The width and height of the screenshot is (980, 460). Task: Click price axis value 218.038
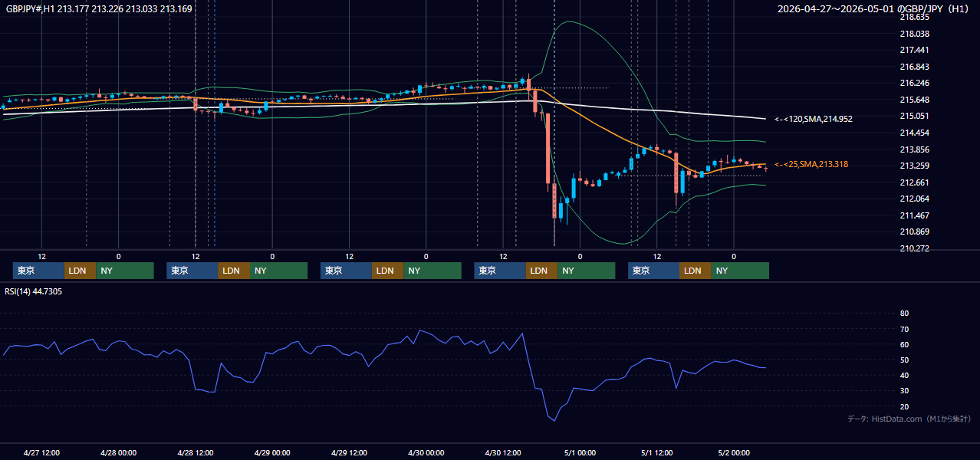point(914,34)
